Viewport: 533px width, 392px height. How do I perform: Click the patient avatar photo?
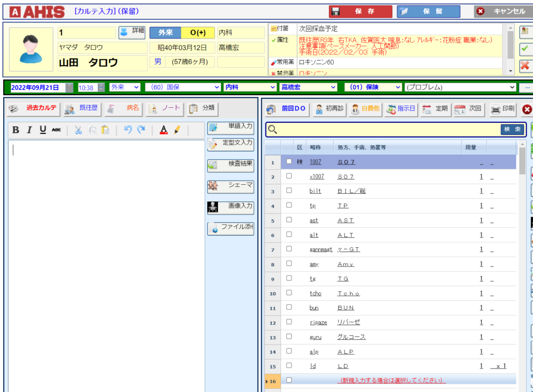click(31, 49)
